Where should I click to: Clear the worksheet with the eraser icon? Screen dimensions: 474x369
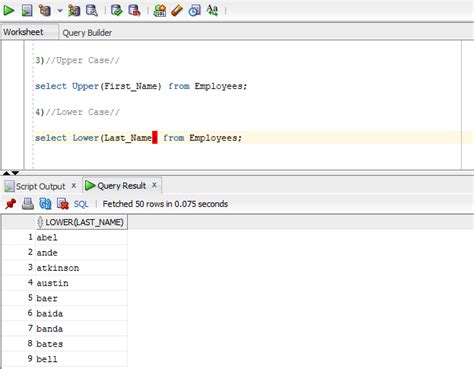tap(177, 10)
